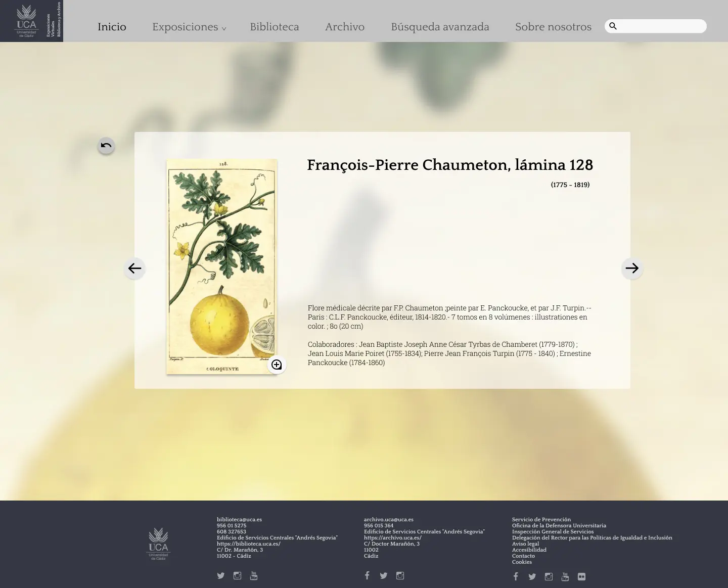Open the Sobre nosotros menu item

[x=553, y=27]
